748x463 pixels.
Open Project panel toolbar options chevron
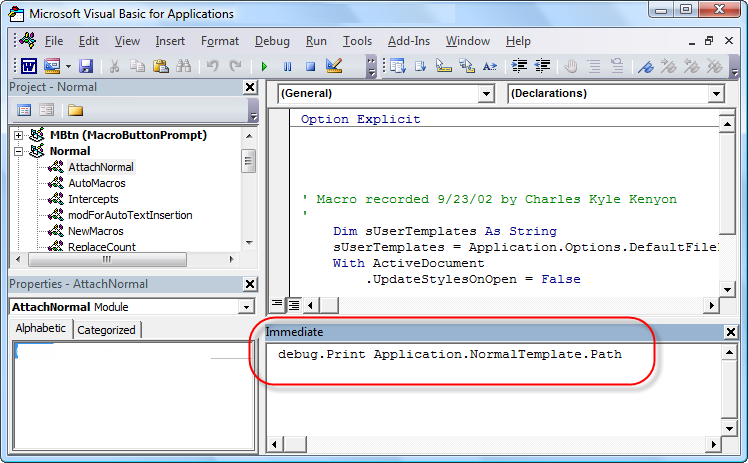click(253, 111)
